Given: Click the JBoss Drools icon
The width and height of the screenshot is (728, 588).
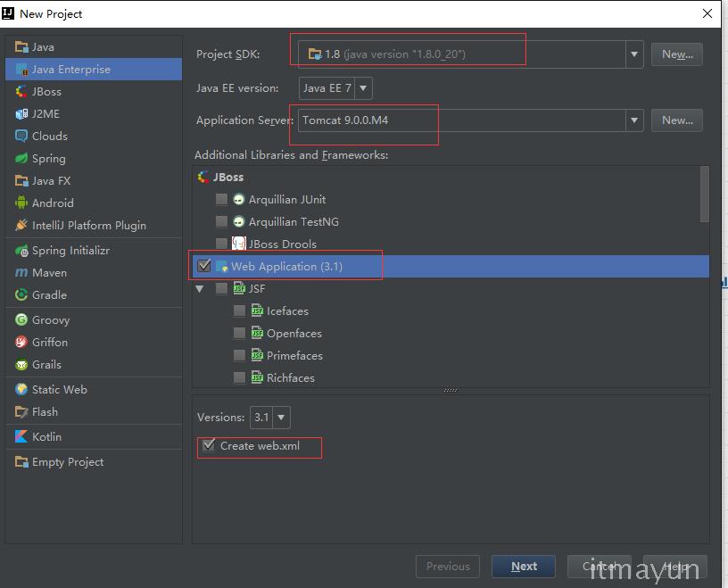Looking at the screenshot, I should (239, 244).
